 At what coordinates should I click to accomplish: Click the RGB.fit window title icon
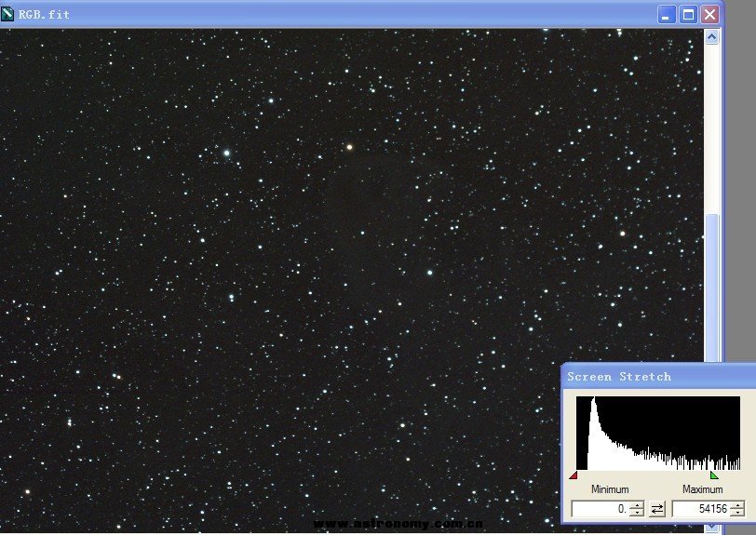point(7,14)
